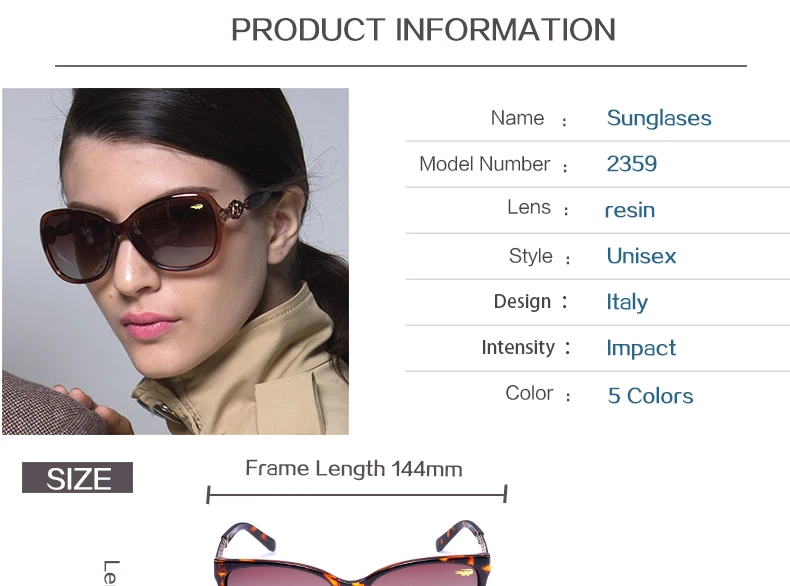The height and width of the screenshot is (586, 790).
Task: Click the Intensity field label
Action: tap(518, 347)
